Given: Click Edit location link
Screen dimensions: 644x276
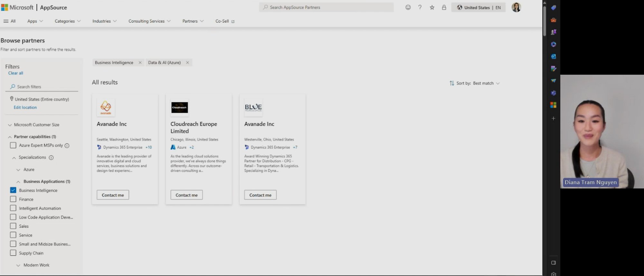Looking at the screenshot, I should point(25,107).
